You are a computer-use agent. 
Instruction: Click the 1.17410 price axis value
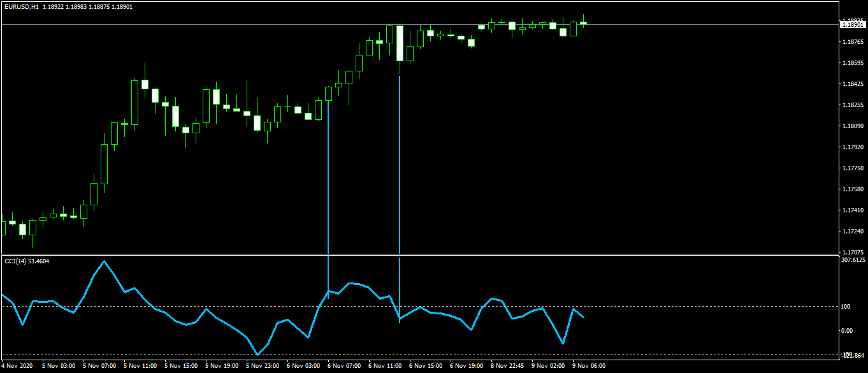[x=853, y=210]
